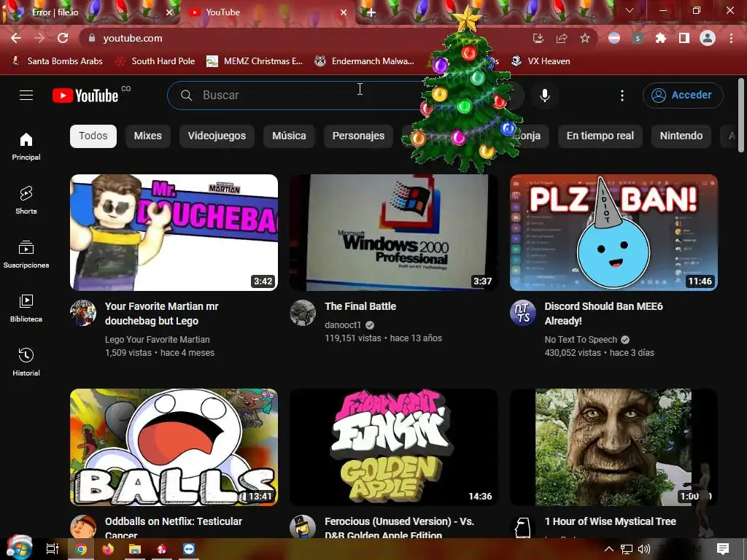Open danooct1 channel avatar
This screenshot has height=560, width=747.
point(303,313)
